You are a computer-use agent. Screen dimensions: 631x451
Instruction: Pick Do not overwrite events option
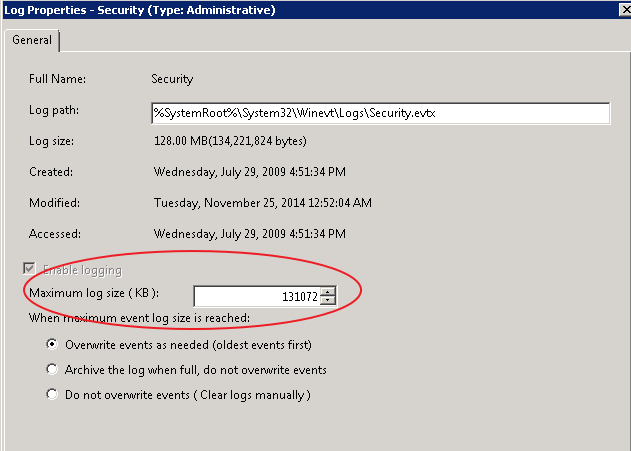pos(52,394)
